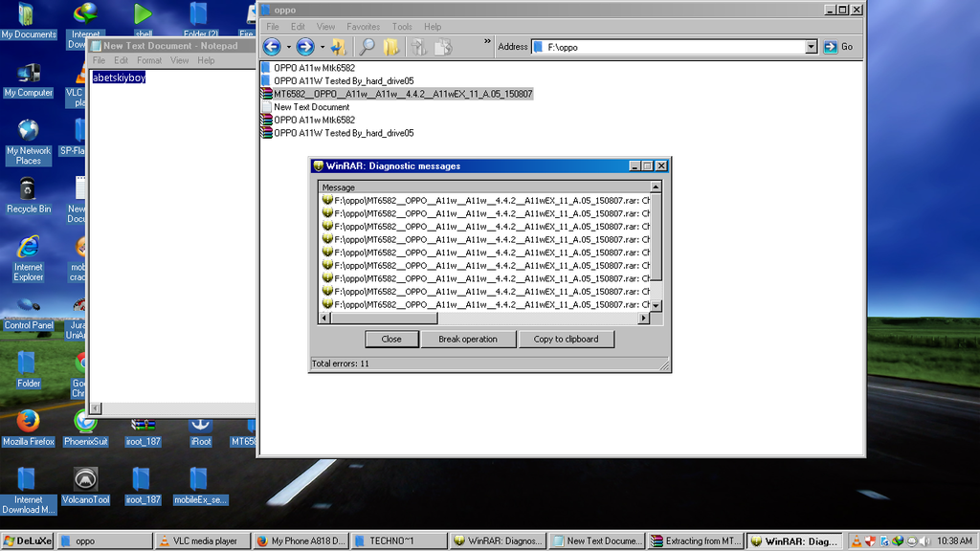Open the Tools menu in Explorer

point(402,27)
